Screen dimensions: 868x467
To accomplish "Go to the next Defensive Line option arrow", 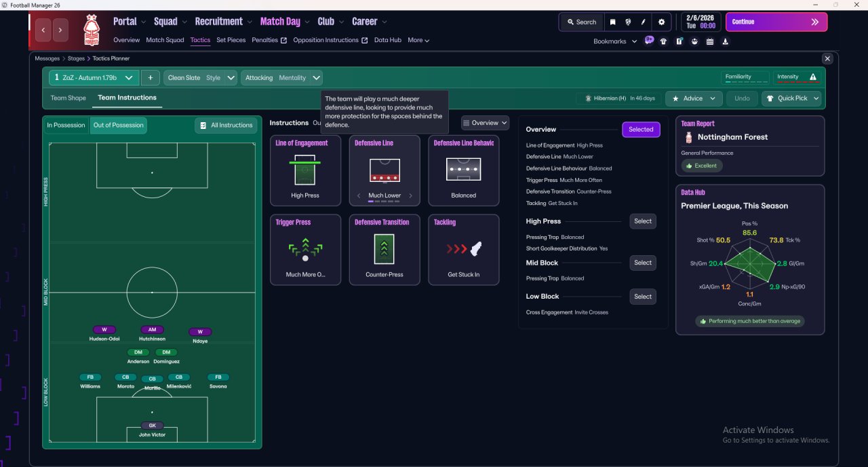I will 410,195.
